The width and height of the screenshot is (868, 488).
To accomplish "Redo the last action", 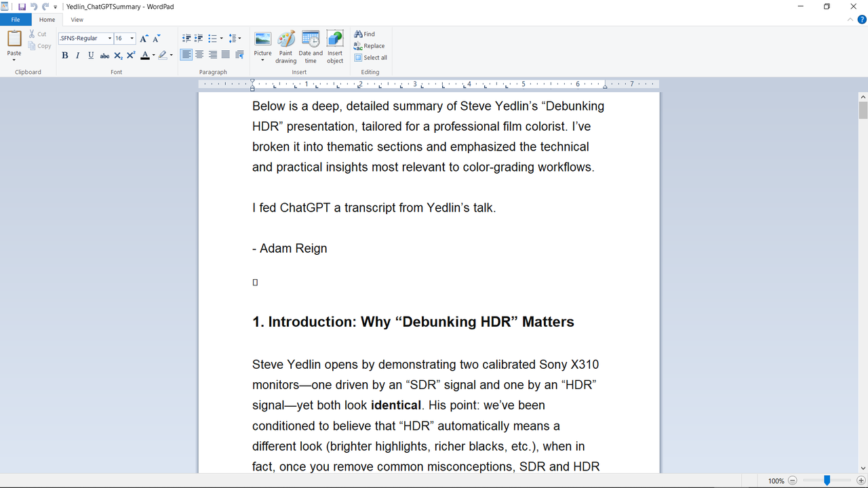I will pos(45,7).
